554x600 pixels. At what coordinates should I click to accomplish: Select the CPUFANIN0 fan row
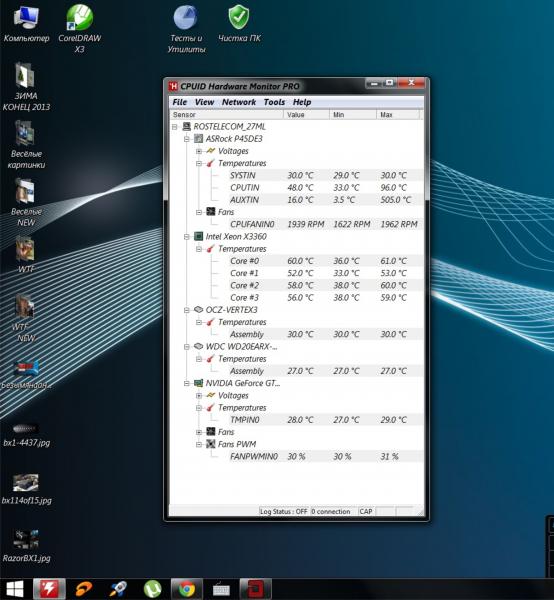click(x=326, y=225)
